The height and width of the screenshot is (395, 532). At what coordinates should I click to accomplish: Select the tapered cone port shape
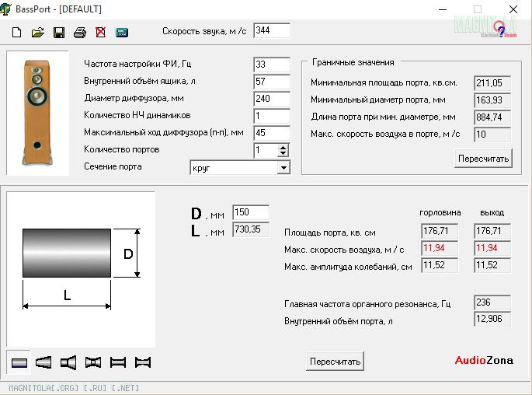point(43,362)
